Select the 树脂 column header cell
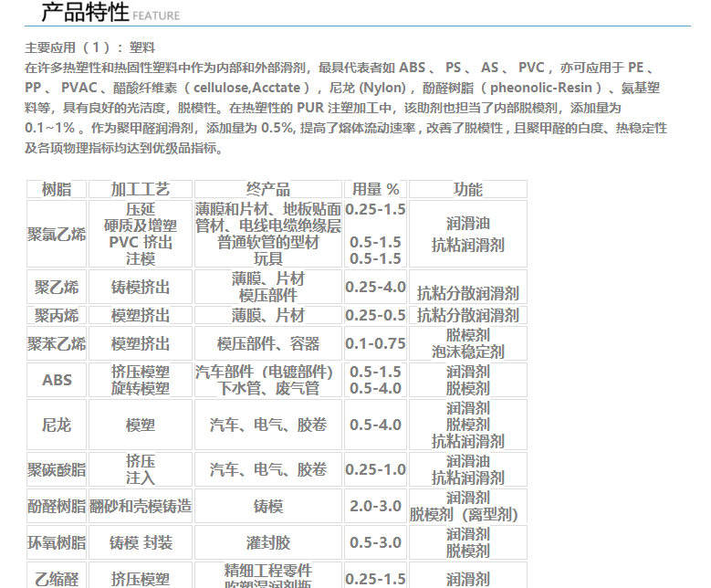The width and height of the screenshot is (711, 588). pyautogui.click(x=57, y=189)
